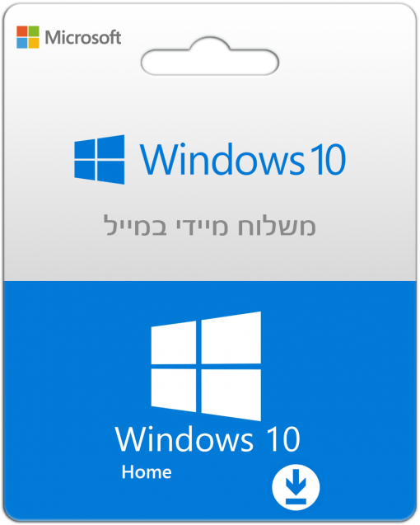The height and width of the screenshot is (525, 420).
Task: Click the hanger slot cutout on the card
Action: [210, 59]
